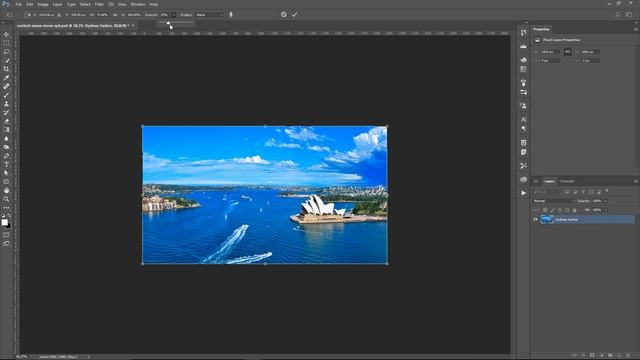Select the Hand tool
The height and width of the screenshot is (360, 640).
6,191
